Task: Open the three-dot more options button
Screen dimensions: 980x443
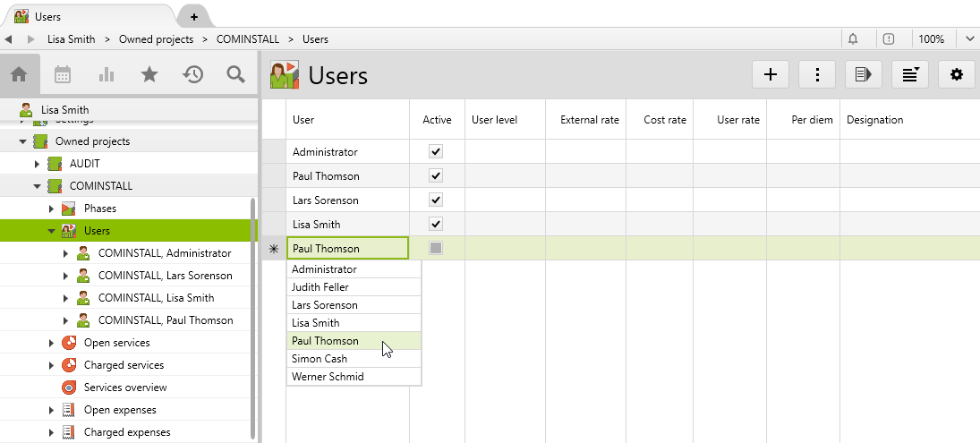Action: click(x=817, y=75)
